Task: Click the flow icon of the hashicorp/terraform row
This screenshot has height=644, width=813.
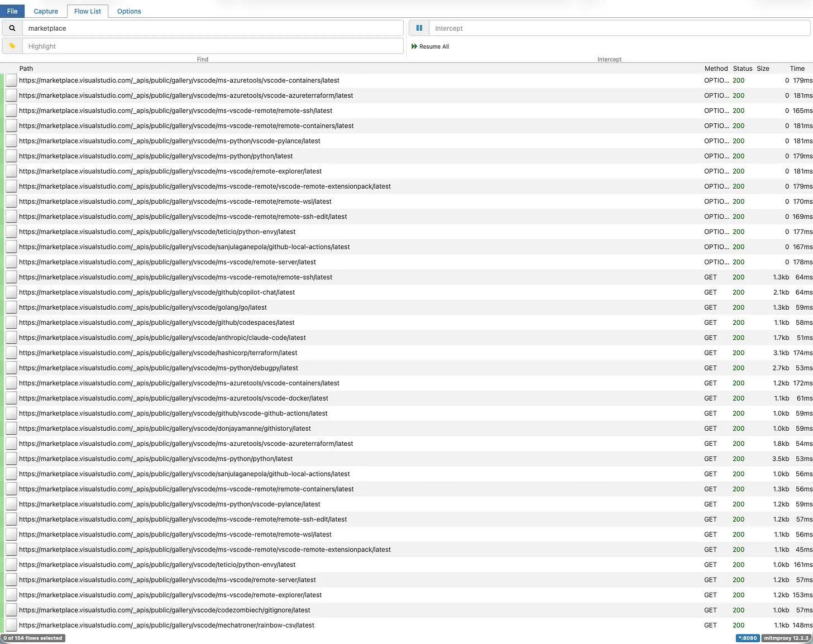Action: click(11, 352)
